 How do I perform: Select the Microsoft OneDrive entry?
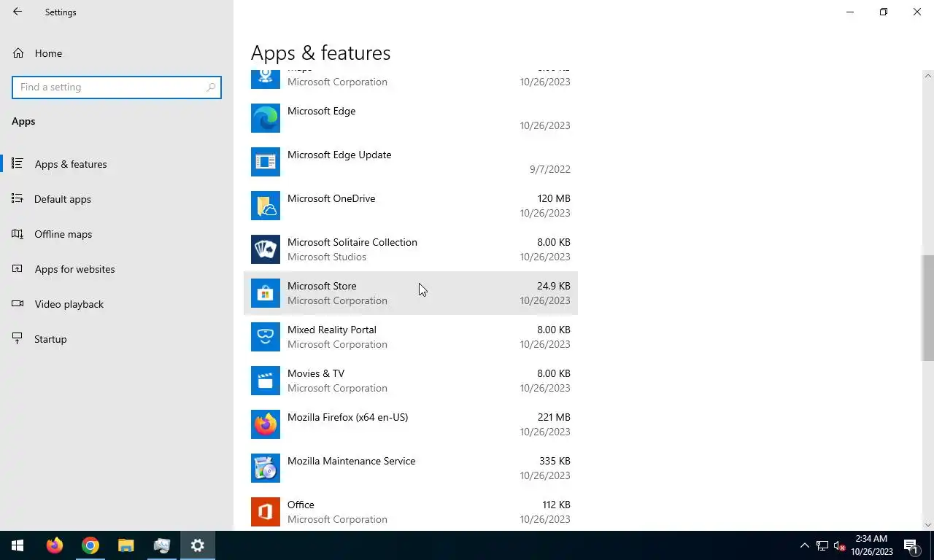(x=411, y=206)
